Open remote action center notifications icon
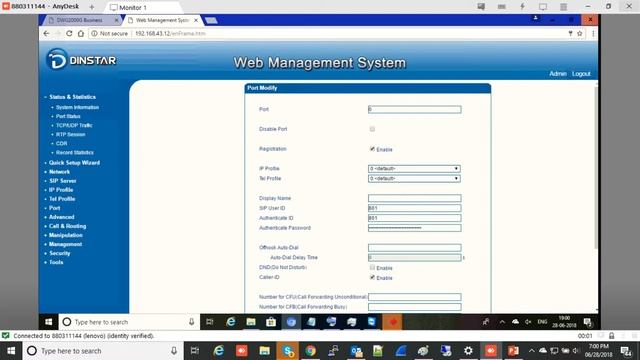This screenshot has height=360, width=640. tap(588, 322)
